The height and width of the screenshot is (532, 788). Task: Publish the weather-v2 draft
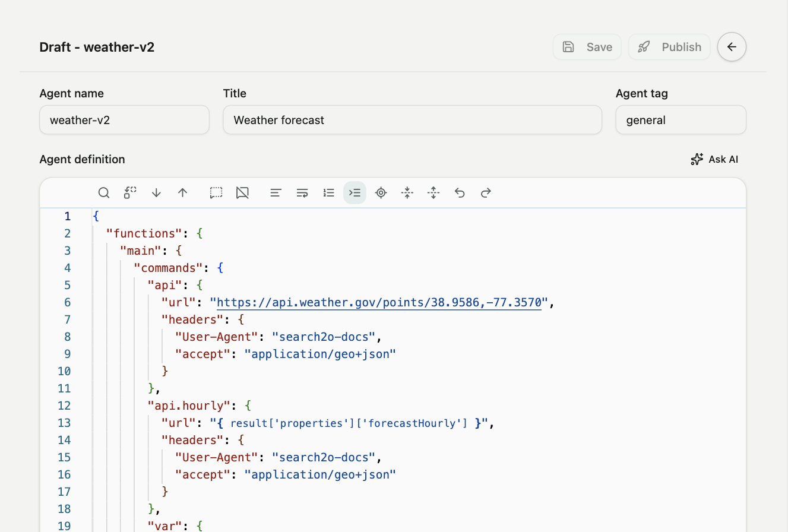click(669, 47)
